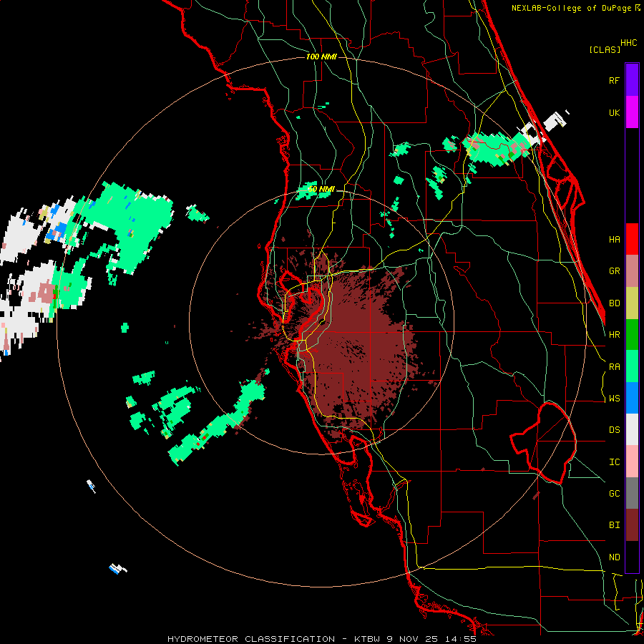Click the GR dusty pink legend swatch
Viewport: 644px width, 644px height.
[632, 271]
